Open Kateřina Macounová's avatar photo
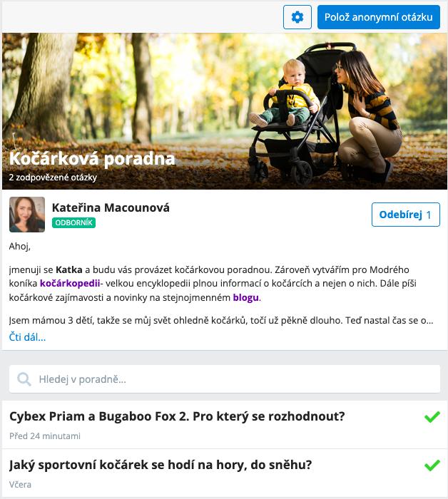This screenshot has width=448, height=499. point(27,215)
